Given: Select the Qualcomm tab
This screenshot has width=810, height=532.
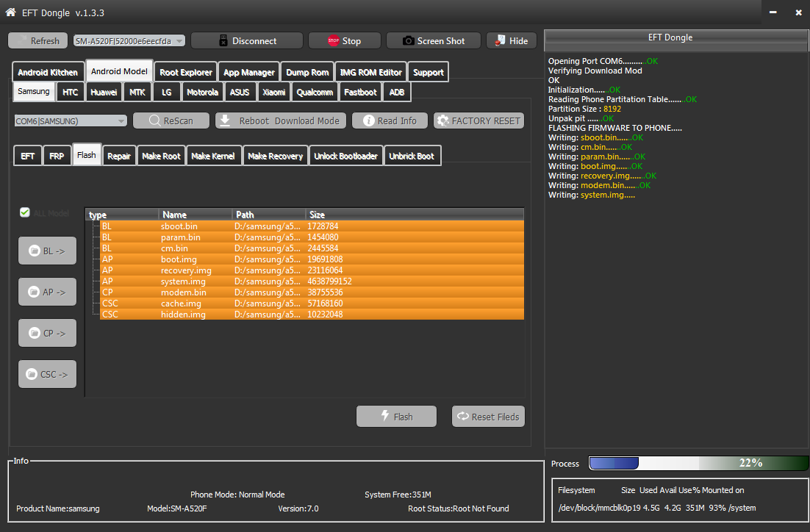Looking at the screenshot, I should click(x=315, y=92).
